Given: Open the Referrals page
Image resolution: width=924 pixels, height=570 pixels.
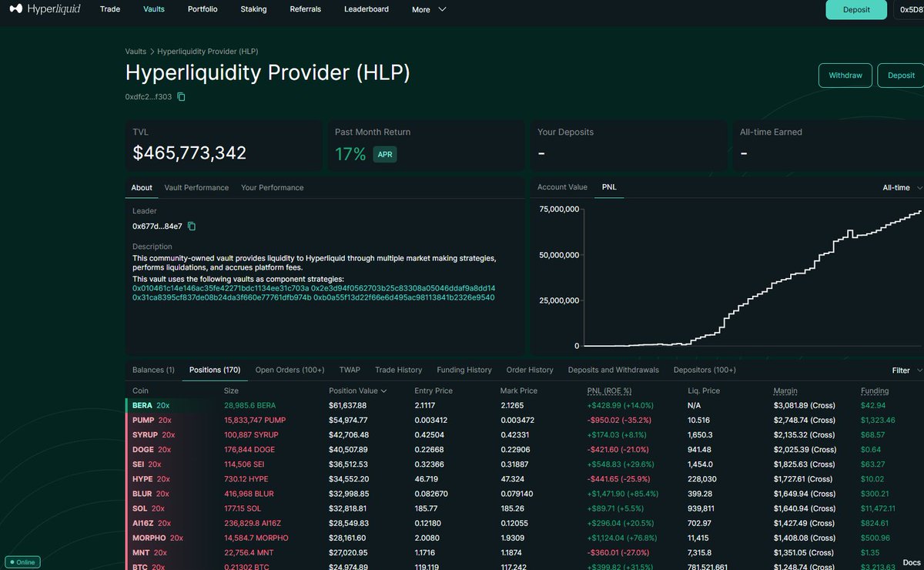Looking at the screenshot, I should pyautogui.click(x=305, y=9).
